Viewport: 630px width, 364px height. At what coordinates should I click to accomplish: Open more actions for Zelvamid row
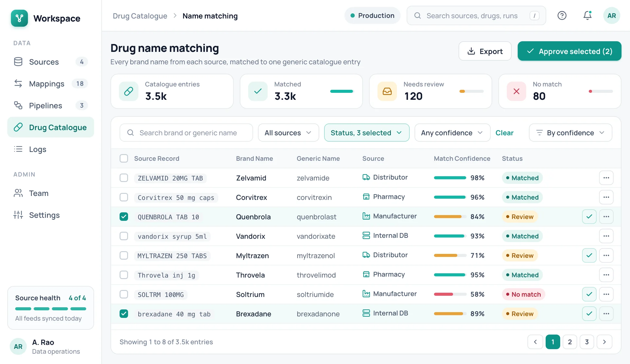606,178
